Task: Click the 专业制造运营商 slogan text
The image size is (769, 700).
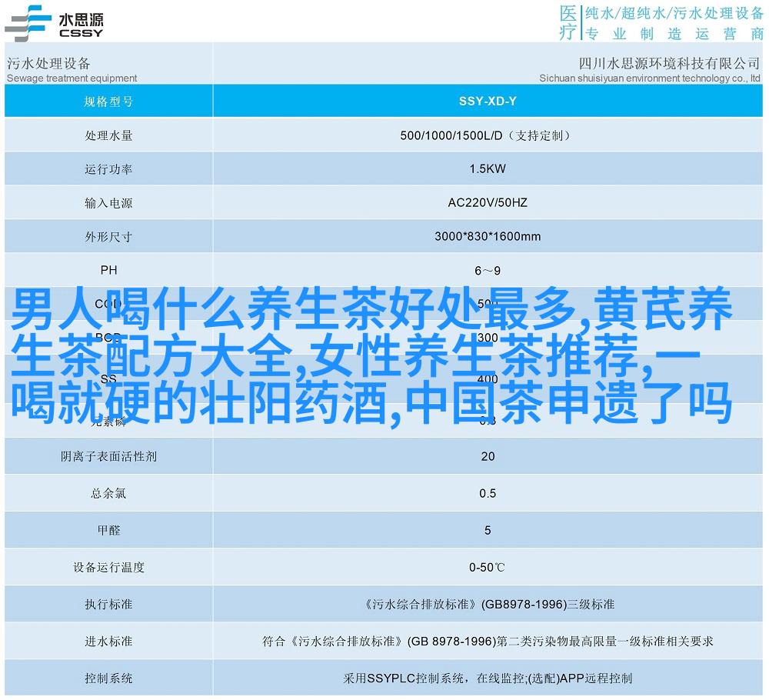Action: pyautogui.click(x=674, y=34)
